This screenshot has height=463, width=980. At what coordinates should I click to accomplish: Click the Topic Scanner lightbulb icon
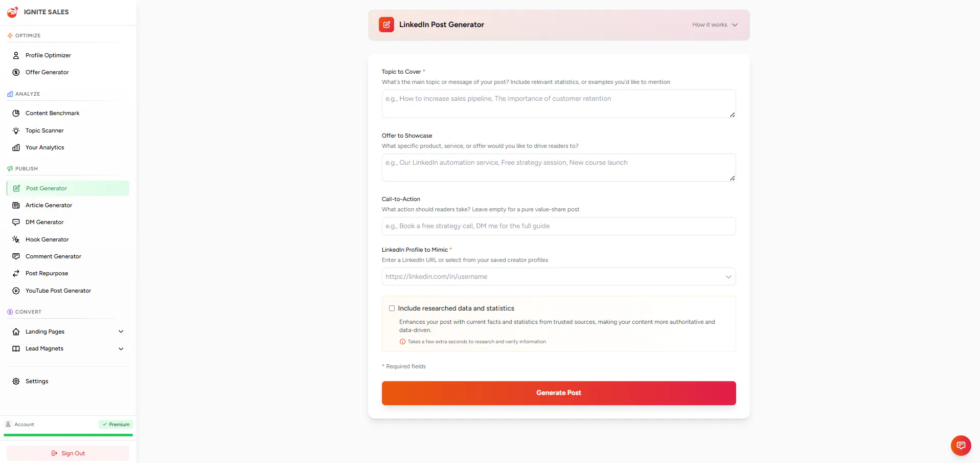tap(16, 130)
